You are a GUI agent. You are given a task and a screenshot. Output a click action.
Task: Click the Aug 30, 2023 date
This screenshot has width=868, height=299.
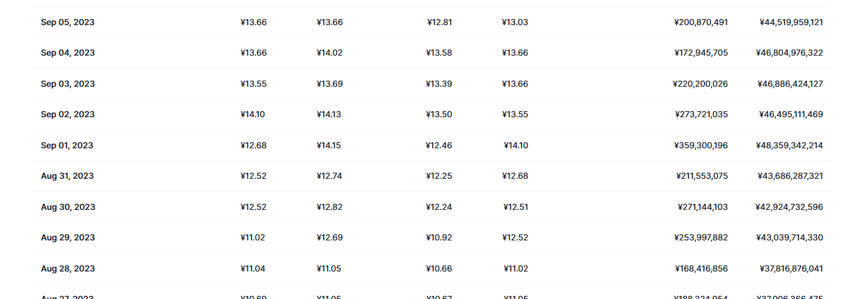tap(68, 207)
